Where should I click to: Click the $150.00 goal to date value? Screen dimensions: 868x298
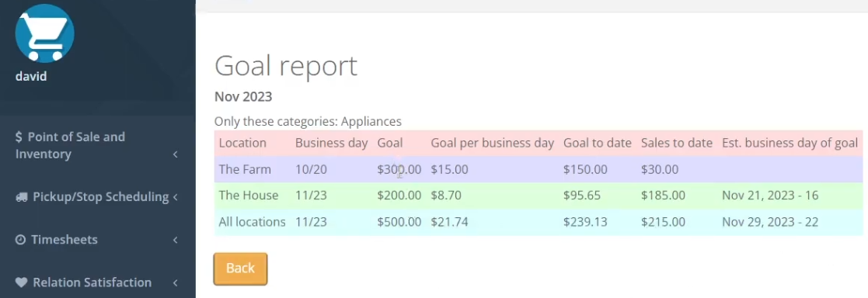(585, 170)
